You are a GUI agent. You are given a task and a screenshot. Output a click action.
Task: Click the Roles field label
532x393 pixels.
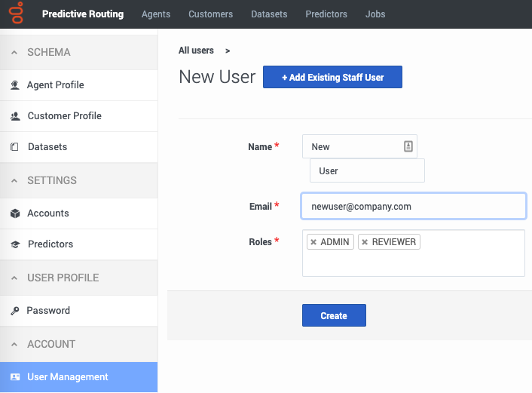point(260,242)
